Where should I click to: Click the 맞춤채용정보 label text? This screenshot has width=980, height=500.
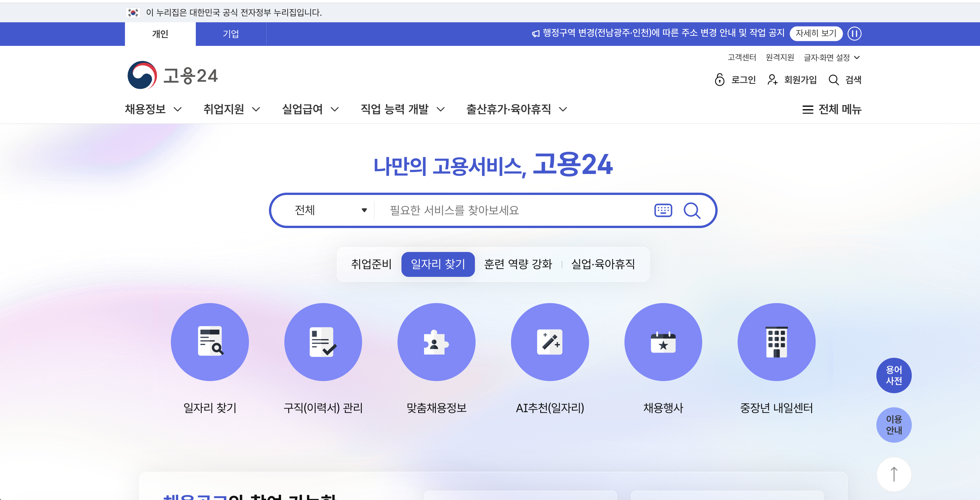click(436, 408)
